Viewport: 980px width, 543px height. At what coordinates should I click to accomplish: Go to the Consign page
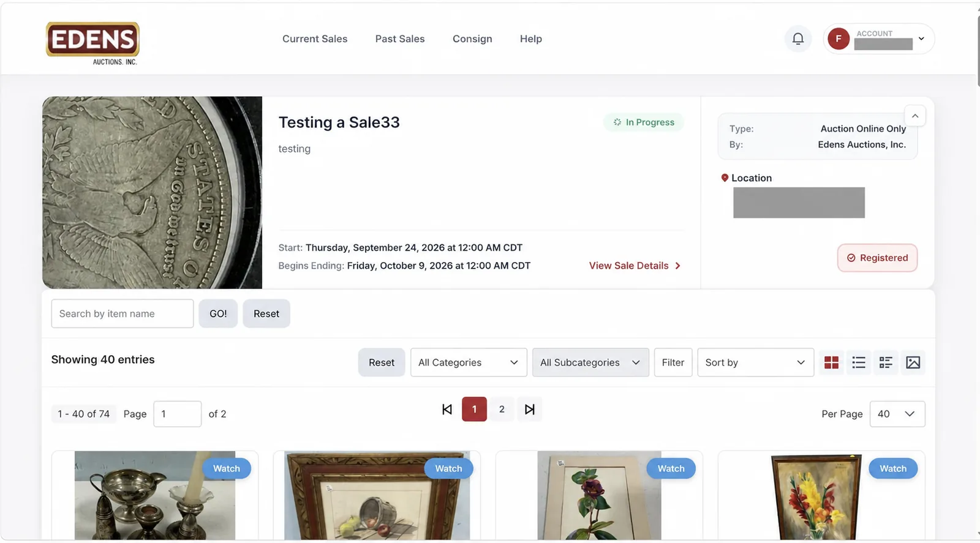[x=472, y=39]
